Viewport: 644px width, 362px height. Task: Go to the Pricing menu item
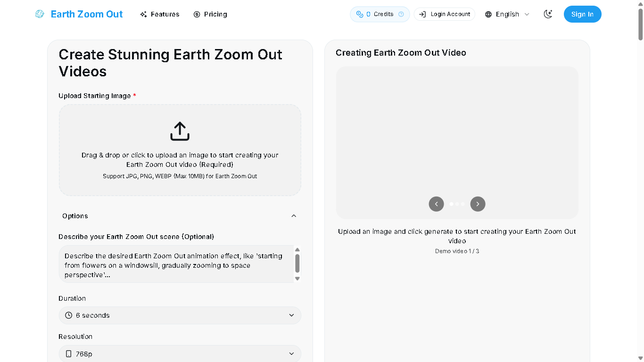coord(210,14)
